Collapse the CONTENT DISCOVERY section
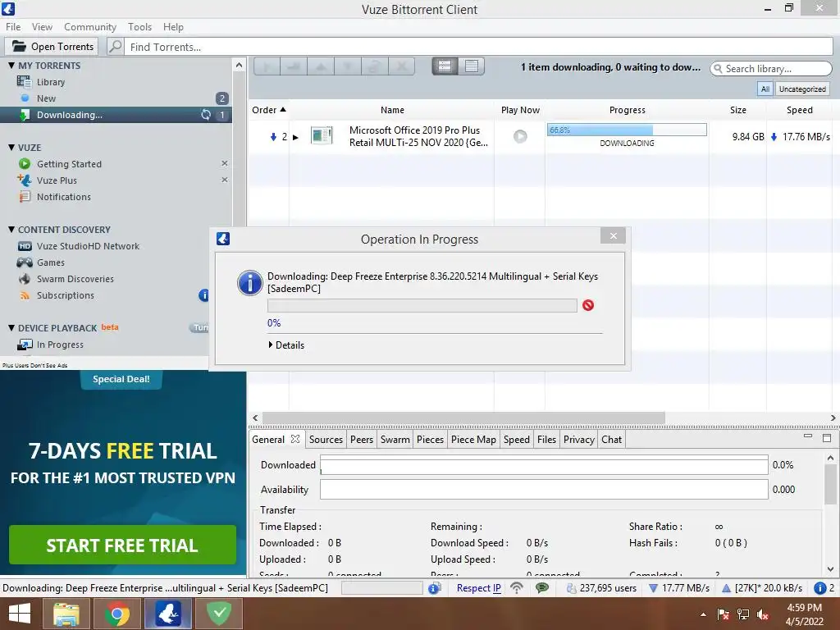Image resolution: width=840 pixels, height=630 pixels. (x=11, y=230)
